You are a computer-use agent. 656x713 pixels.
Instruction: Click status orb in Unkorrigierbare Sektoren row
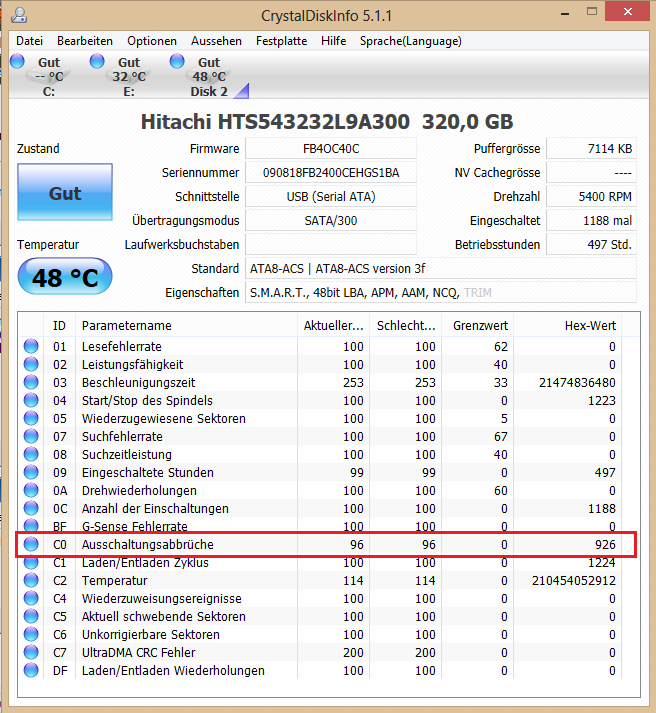[31, 634]
